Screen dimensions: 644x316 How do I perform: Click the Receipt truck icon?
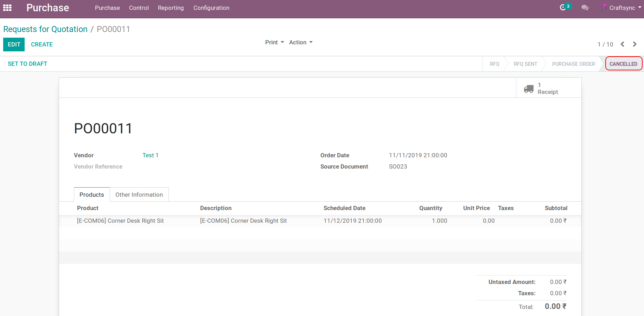pos(528,89)
